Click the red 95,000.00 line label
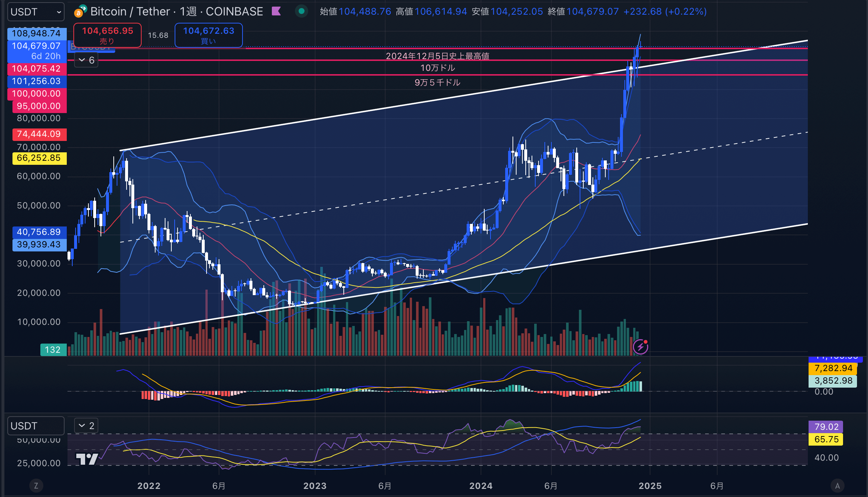This screenshot has width=868, height=497. [40, 106]
